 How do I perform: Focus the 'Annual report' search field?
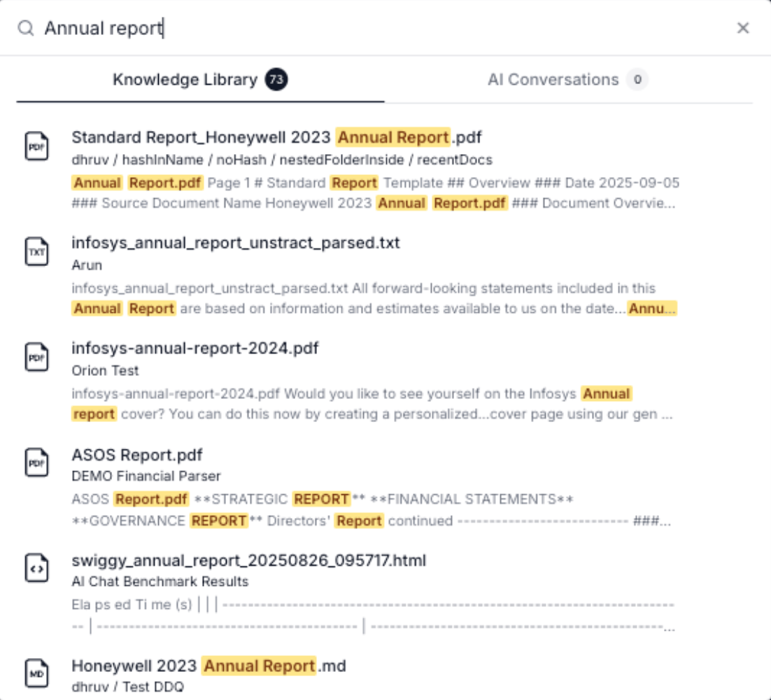383,28
